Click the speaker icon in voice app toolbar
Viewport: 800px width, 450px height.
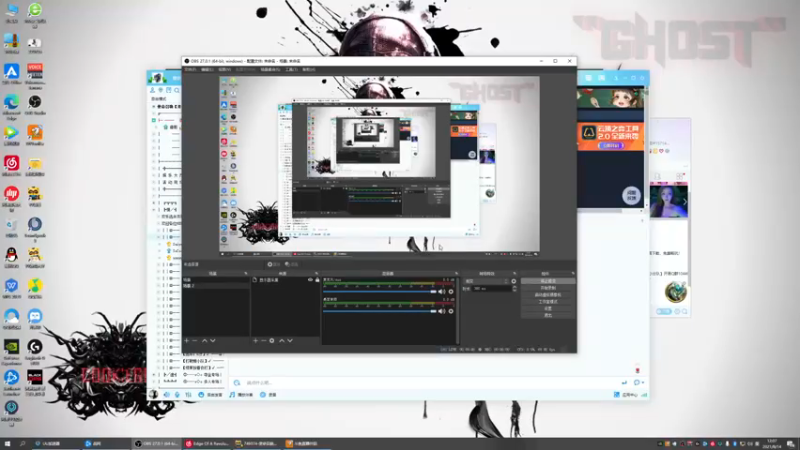[x=167, y=395]
